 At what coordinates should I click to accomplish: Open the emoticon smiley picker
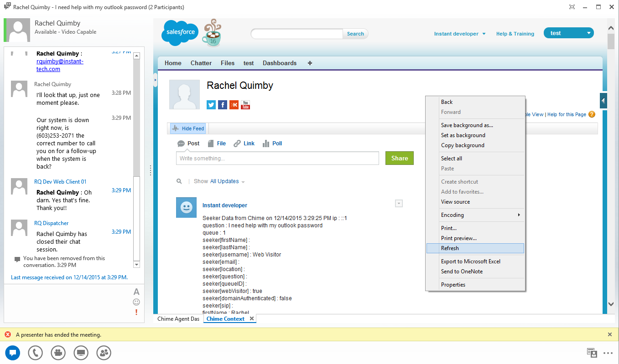tap(136, 302)
